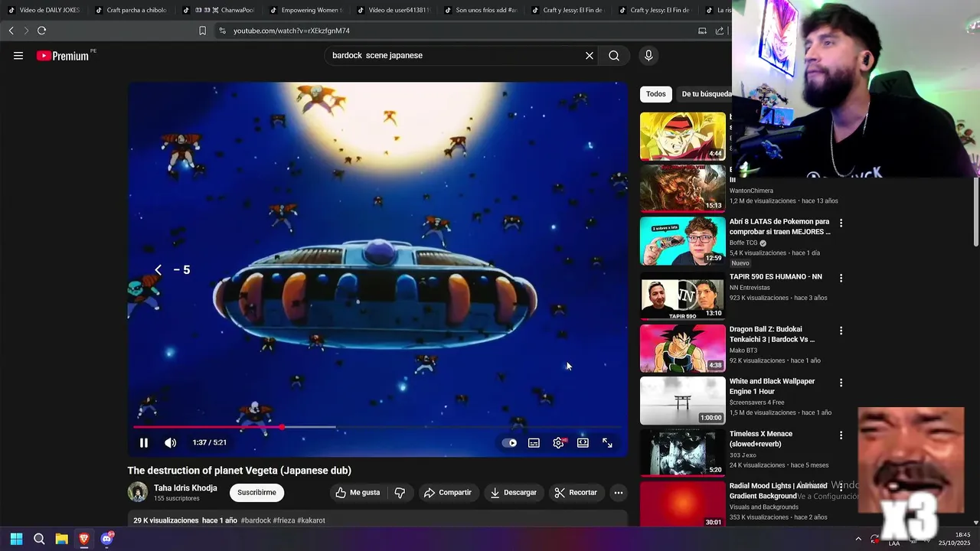Pause the video with the pause button
Screen dimensions: 980x551
point(144,443)
